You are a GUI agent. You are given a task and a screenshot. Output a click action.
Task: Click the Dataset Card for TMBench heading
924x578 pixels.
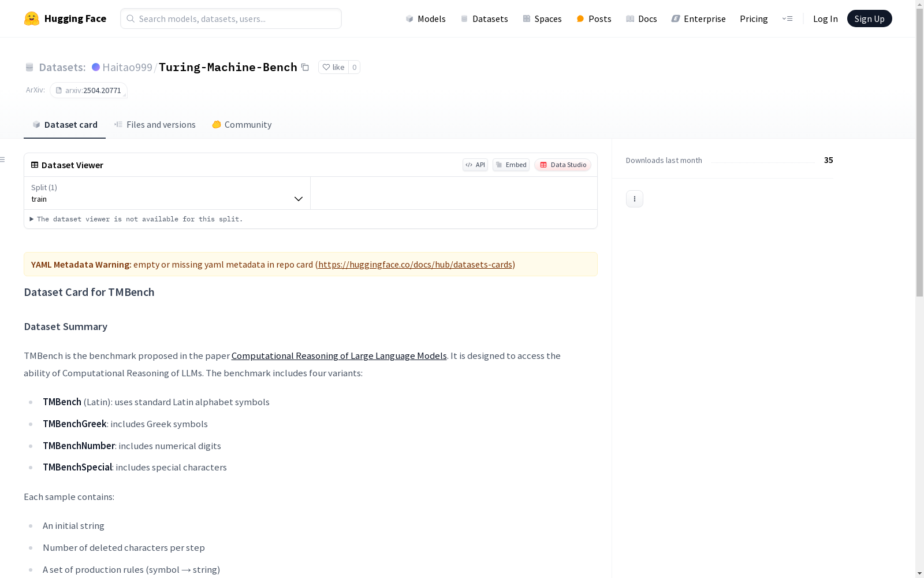coord(89,292)
